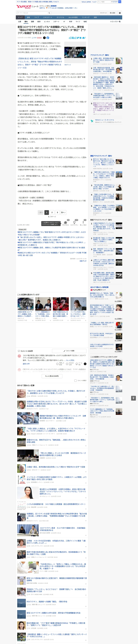Select スポーツ category tab
The image size is (138, 644).
pyautogui.click(x=56, y=21)
